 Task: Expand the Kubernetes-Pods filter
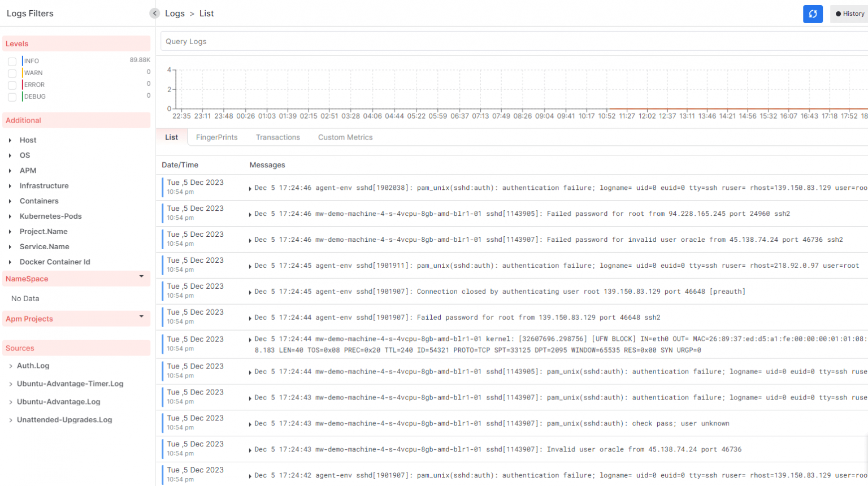tap(10, 216)
